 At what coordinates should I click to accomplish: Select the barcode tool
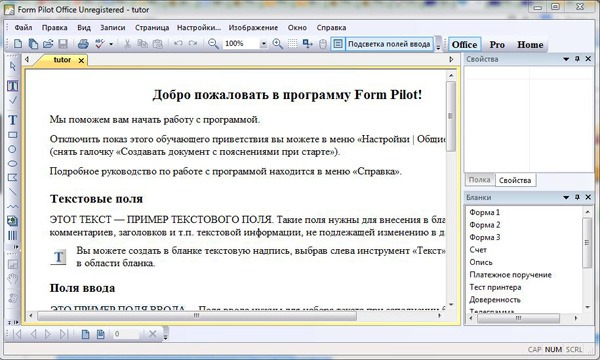[13, 235]
